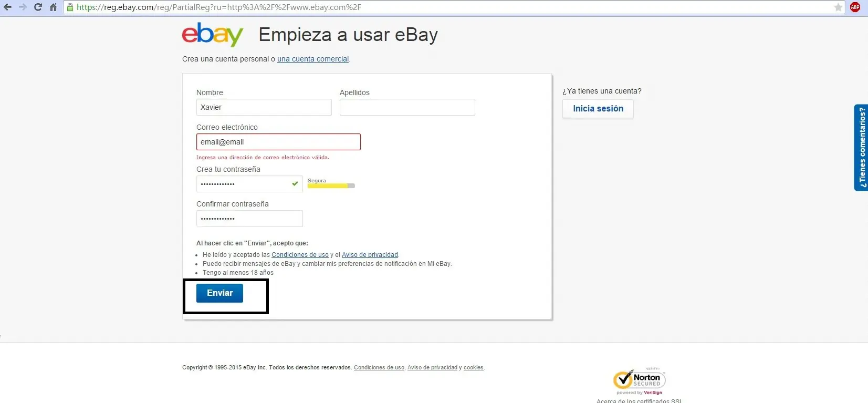
Task: Click the Nombre field containing Xavier
Action: click(x=264, y=107)
